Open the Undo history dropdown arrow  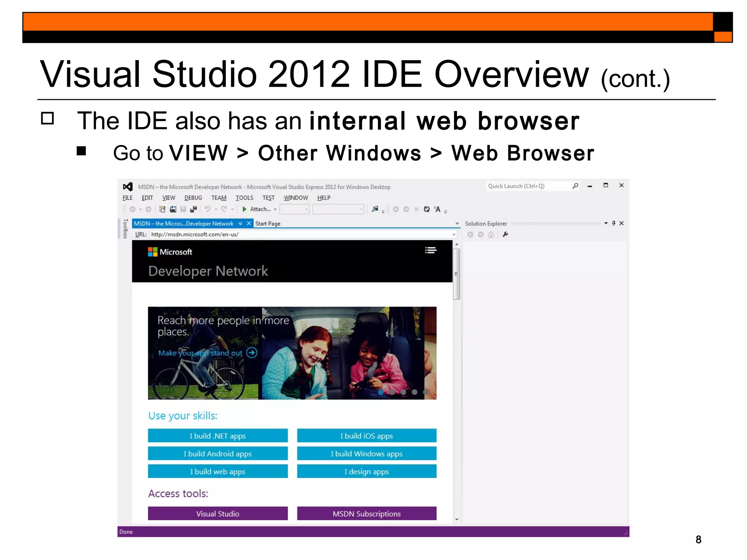click(x=216, y=209)
